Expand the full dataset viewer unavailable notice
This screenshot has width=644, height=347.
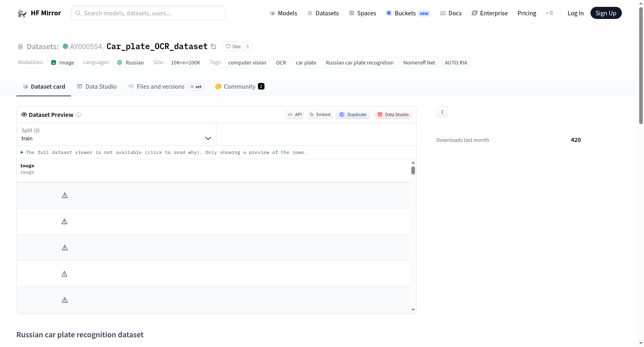[x=164, y=152]
